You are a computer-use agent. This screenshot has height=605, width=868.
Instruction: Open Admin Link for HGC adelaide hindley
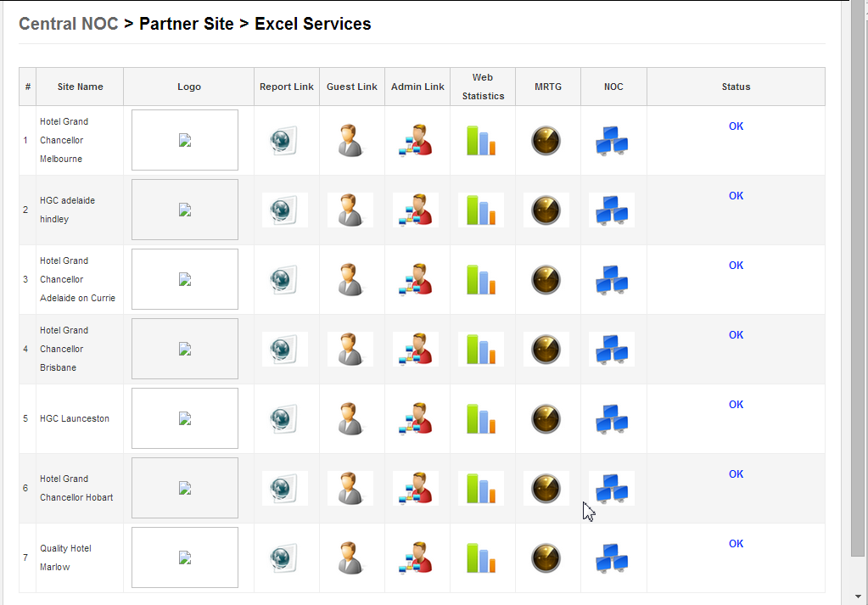416,210
